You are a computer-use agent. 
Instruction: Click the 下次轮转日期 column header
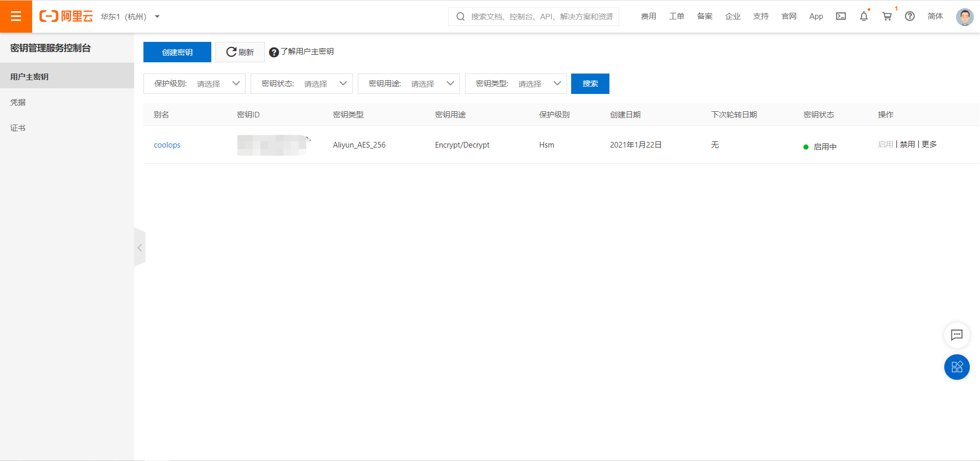734,115
